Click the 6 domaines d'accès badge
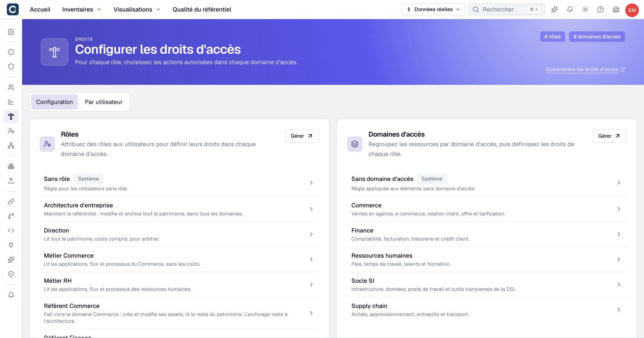The width and height of the screenshot is (644, 338). pos(597,37)
